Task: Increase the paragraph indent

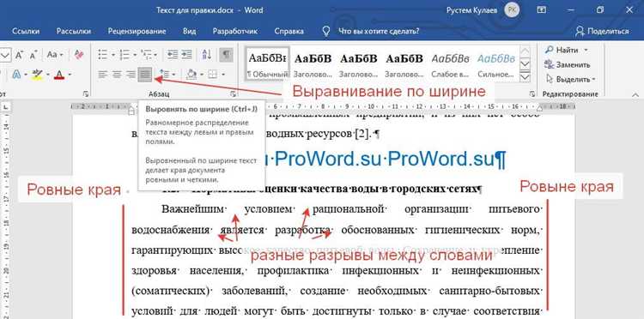Action: pyautogui.click(x=187, y=55)
